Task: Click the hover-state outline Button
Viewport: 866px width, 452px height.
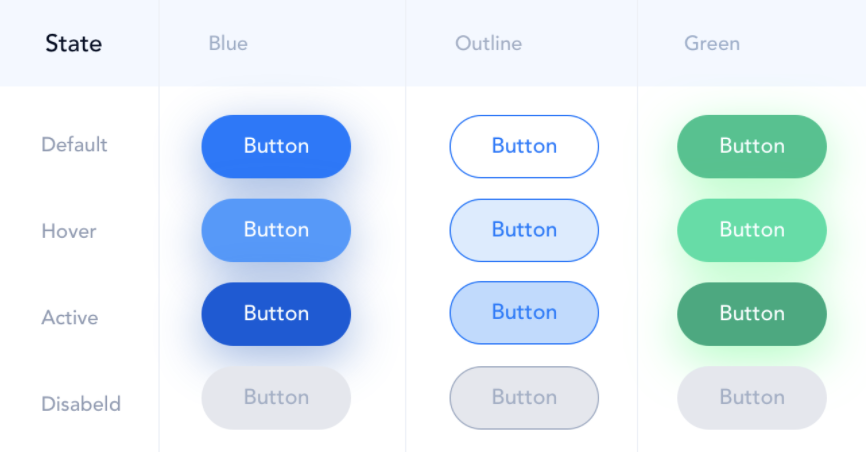Action: (x=524, y=230)
